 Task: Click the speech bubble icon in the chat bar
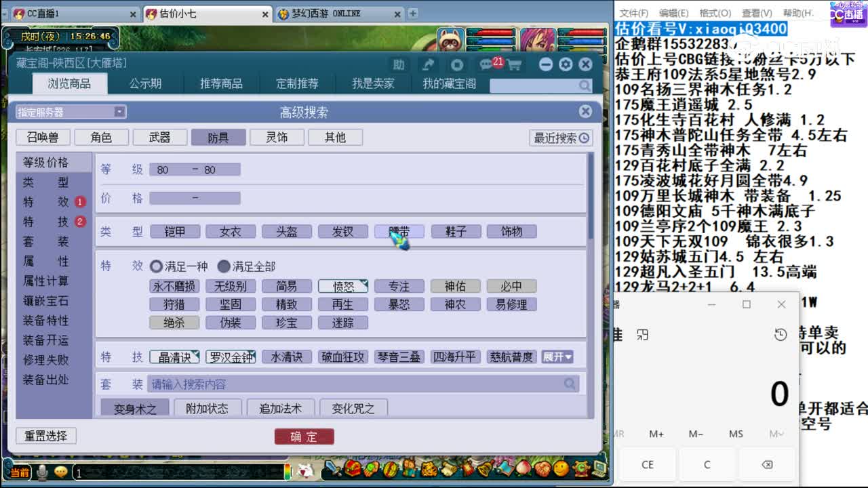pos(62,472)
